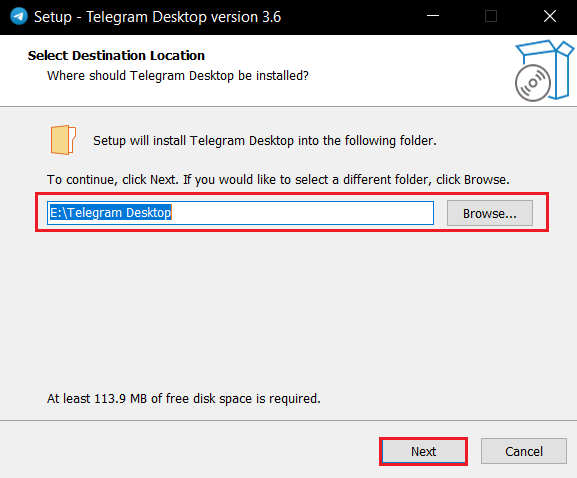Click the Telegram logo in the title bar
Viewport: 577px width, 478px height.
pyautogui.click(x=19, y=17)
